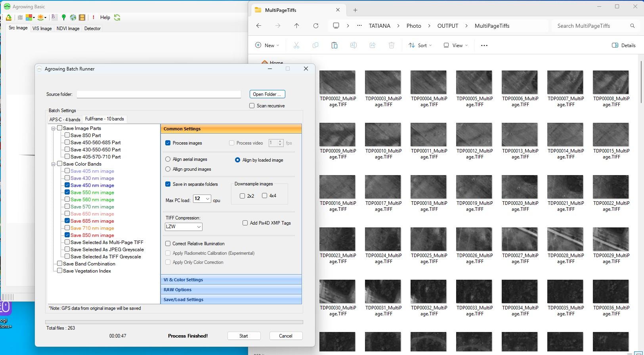Click the This PC monitor icon in address bar

336,26
